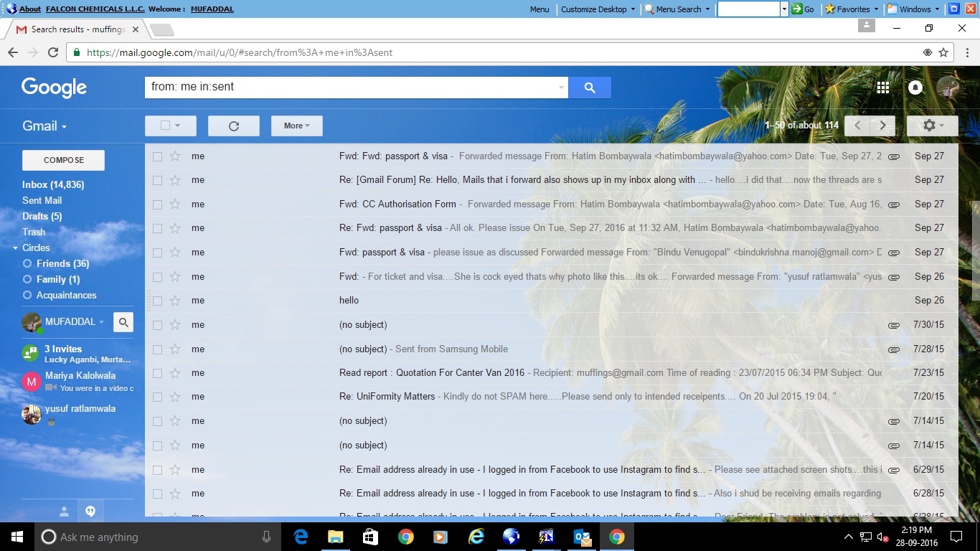Click the COMPOSE button

63,160
